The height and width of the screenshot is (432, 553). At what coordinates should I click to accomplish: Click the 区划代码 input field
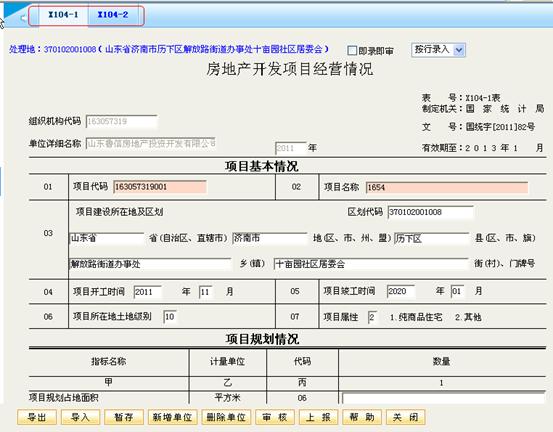pyautogui.click(x=430, y=212)
